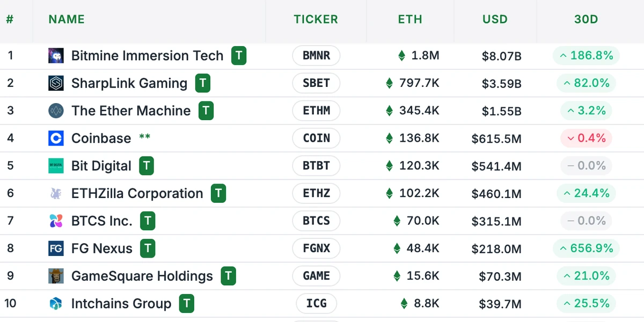Click the red 0.4% change badge for Coinbase
This screenshot has height=322, width=644.
586,138
